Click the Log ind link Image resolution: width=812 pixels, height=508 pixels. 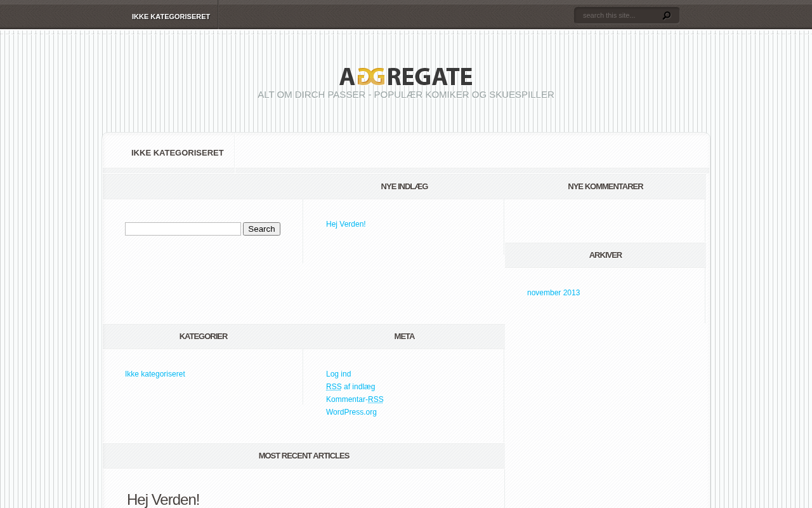pos(338,374)
